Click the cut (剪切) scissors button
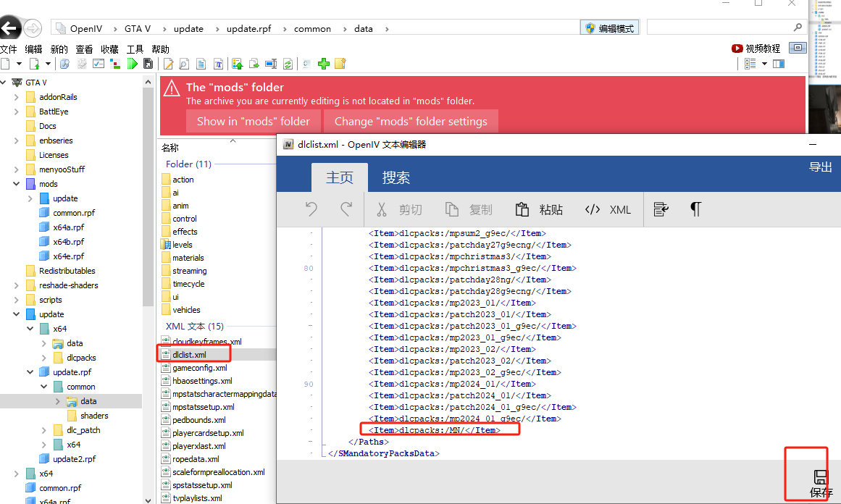 [x=398, y=210]
